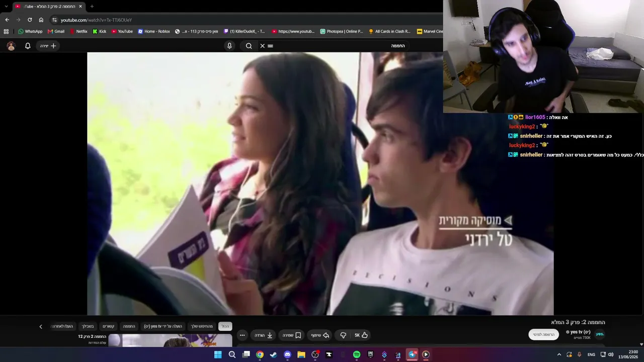Open the Windows Start menu

coord(218,354)
